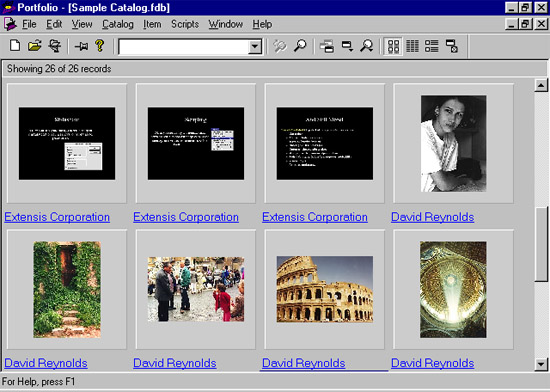Click the customize view icon at toolbar end
The width and height of the screenshot is (550, 392).
pyautogui.click(x=452, y=46)
